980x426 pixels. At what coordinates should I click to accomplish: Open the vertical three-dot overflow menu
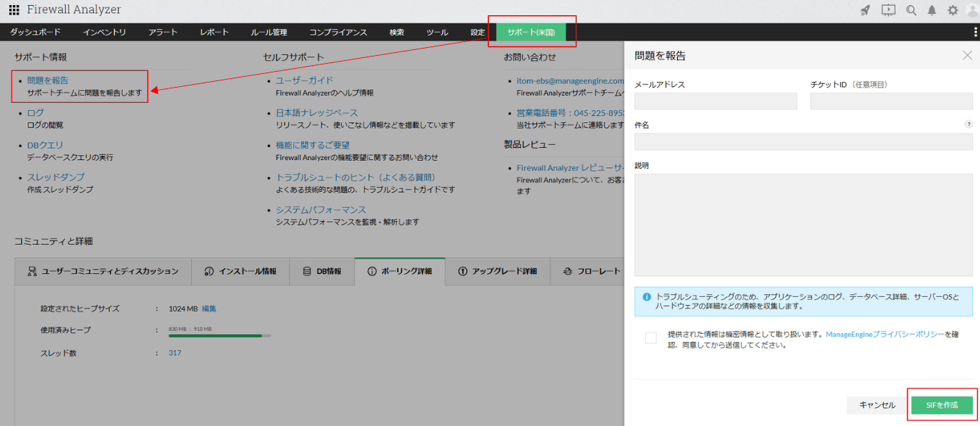pos(976,33)
